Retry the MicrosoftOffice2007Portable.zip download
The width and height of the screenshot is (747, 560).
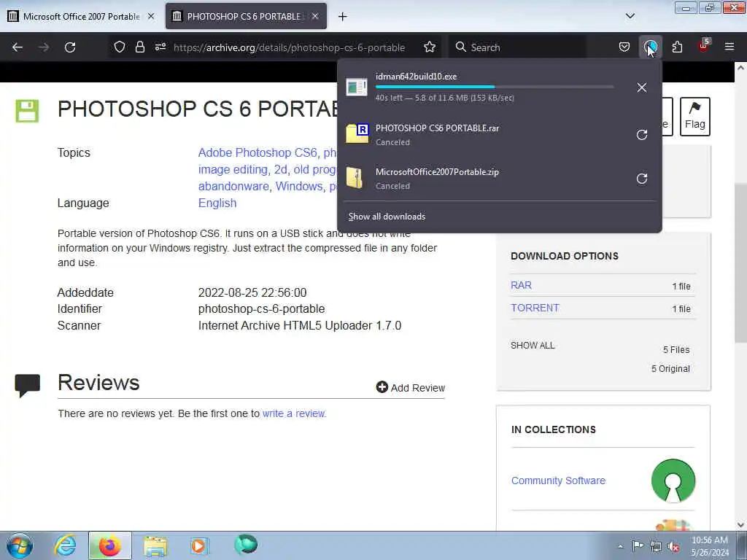(642, 179)
